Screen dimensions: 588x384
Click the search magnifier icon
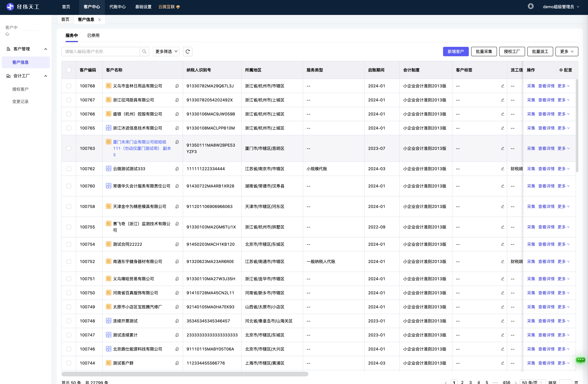pyautogui.click(x=144, y=52)
